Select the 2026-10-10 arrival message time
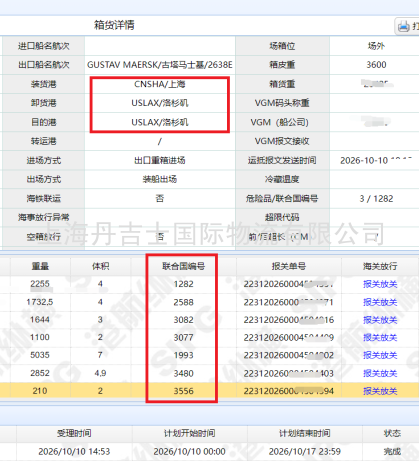This screenshot has height=472, width=419. pyautogui.click(x=376, y=161)
